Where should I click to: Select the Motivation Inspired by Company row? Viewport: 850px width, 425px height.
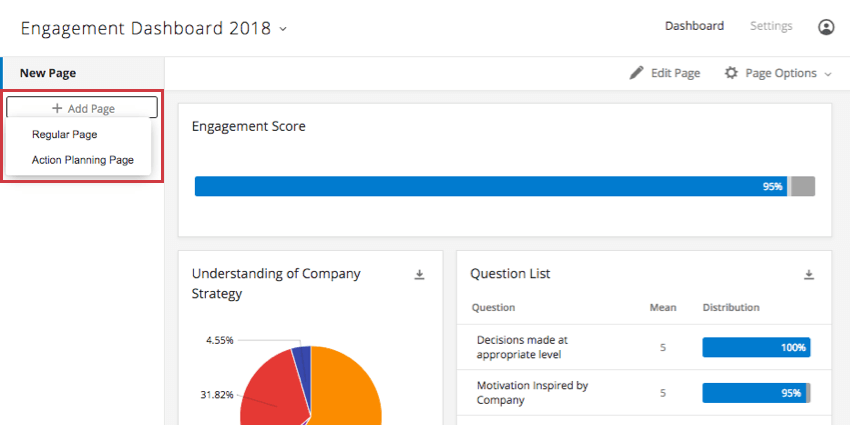tap(643, 393)
